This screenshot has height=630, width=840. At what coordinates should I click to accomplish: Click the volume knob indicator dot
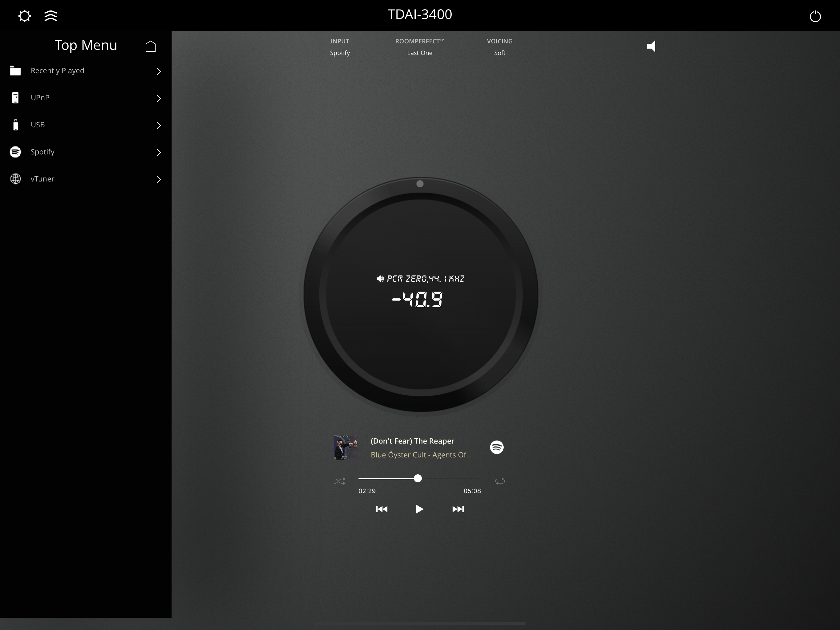[x=420, y=184]
